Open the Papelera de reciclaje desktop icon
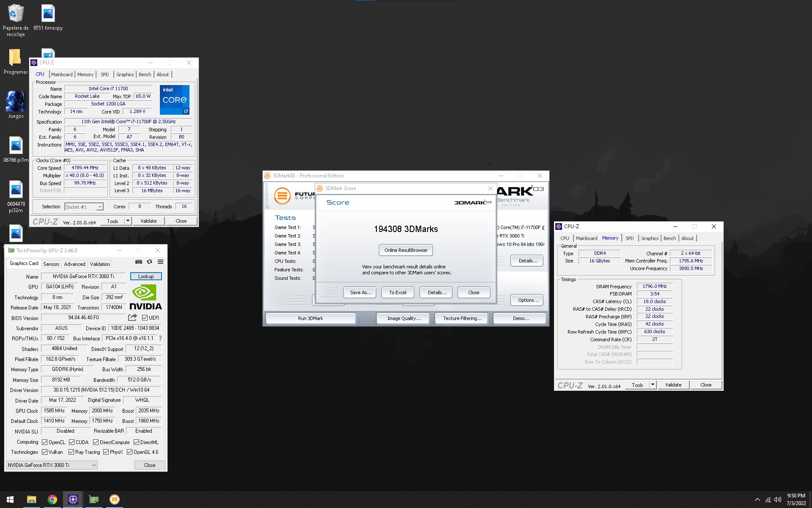 pyautogui.click(x=16, y=20)
